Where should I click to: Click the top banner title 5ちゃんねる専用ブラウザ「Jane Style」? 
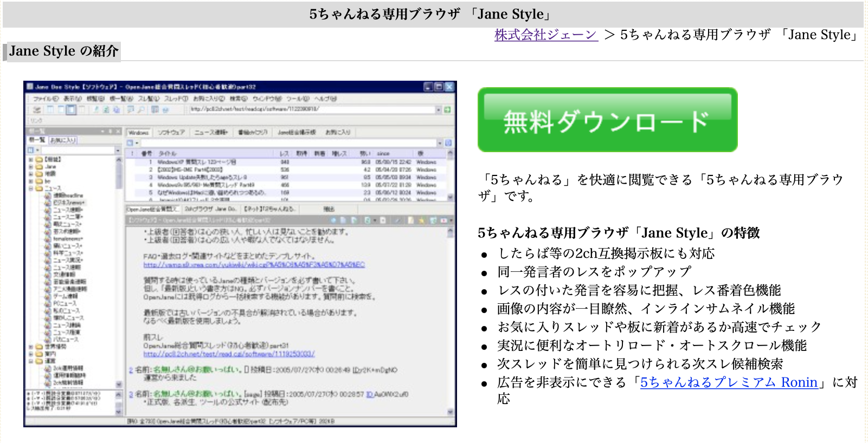point(431,14)
